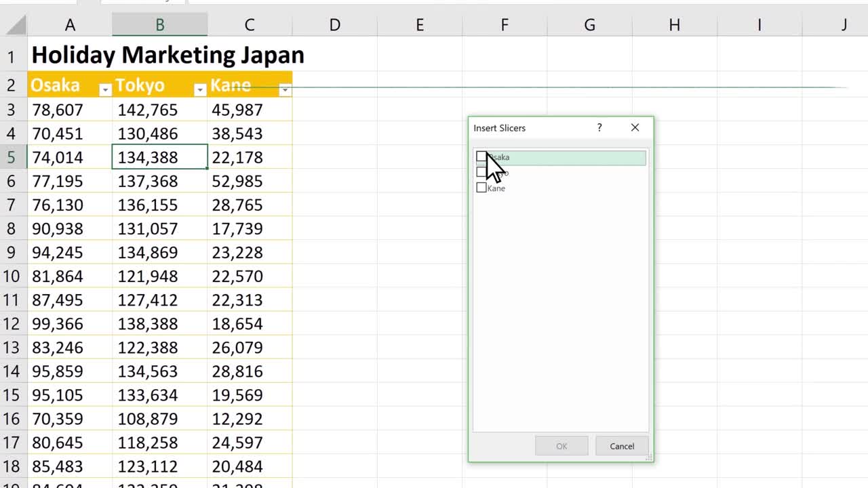
Task: Select cell containing 94,245
Action: (x=70, y=252)
